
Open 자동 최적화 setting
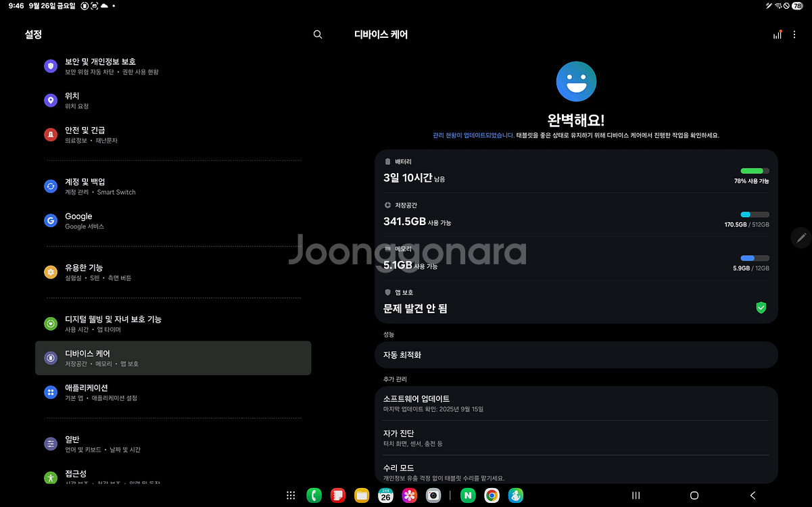point(575,355)
